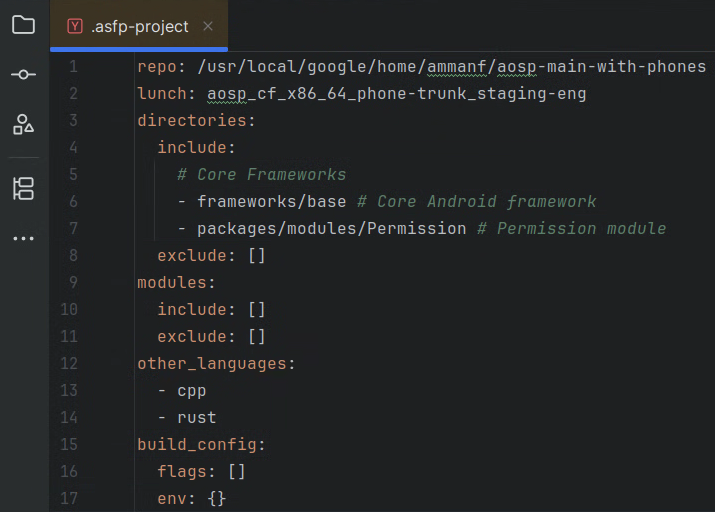
Task: Click the frameworks/base path entry
Action: coord(271,202)
